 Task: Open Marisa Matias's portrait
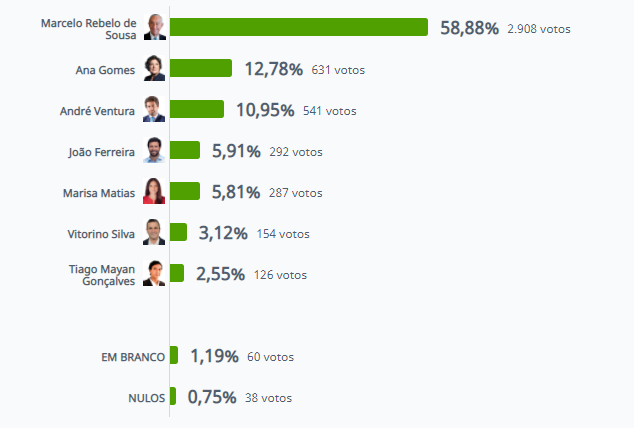coord(154,191)
